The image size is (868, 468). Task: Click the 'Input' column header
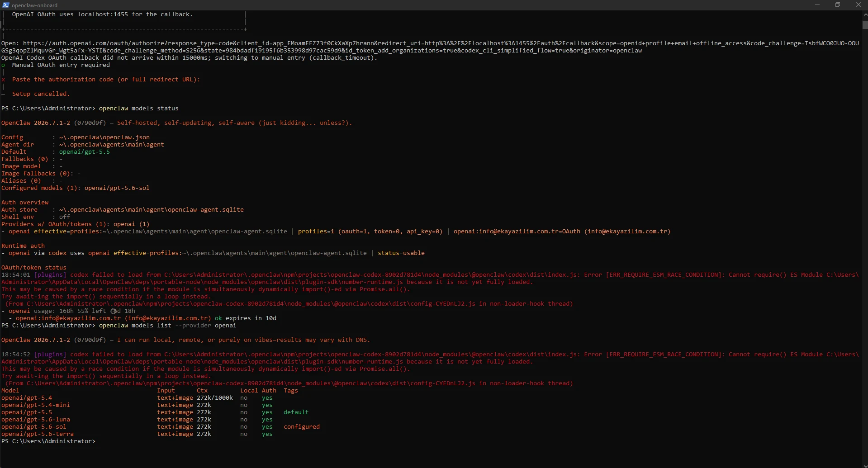tap(166, 391)
